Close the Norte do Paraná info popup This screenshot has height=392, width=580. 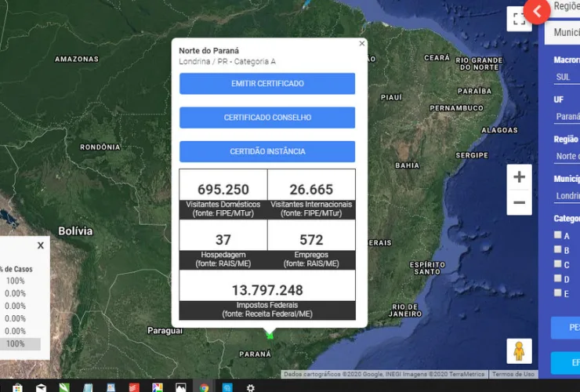[x=362, y=44]
